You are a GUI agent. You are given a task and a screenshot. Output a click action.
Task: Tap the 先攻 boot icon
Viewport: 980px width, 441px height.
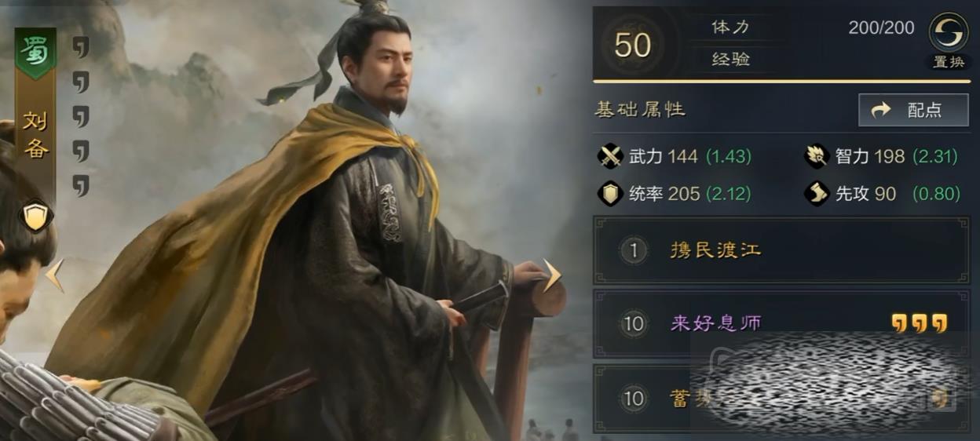coord(817,193)
